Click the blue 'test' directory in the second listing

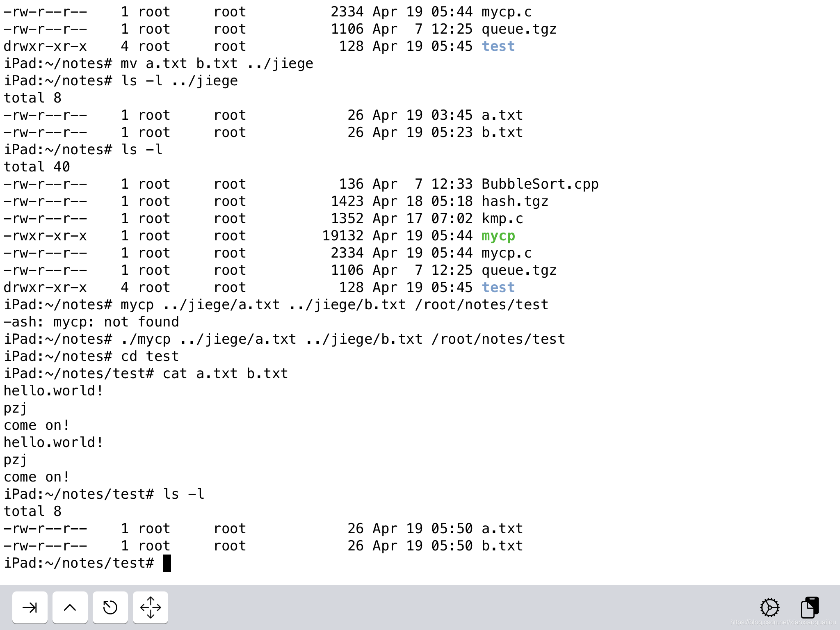point(498,287)
